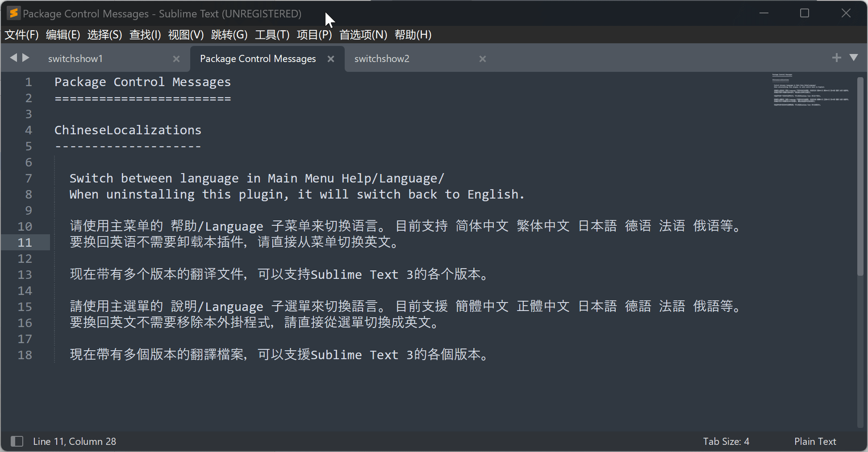Image resolution: width=868 pixels, height=452 pixels.
Task: Toggle the sidebar from status bar icon
Action: point(17,441)
